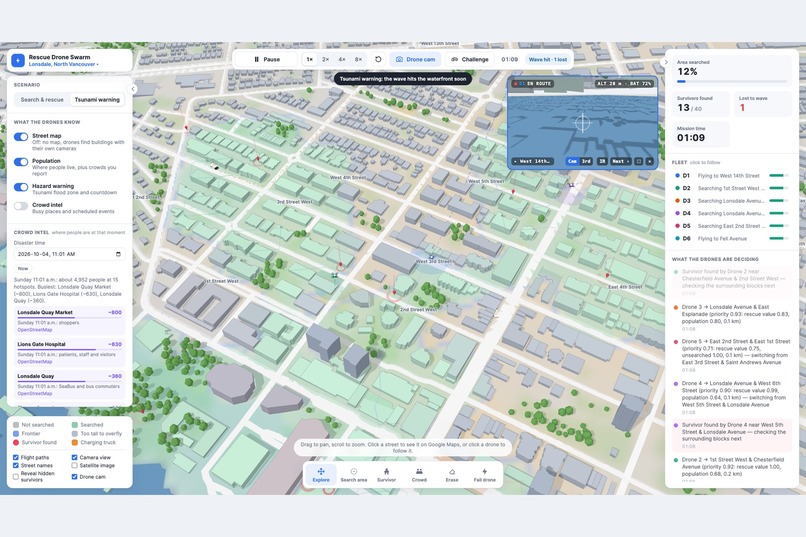Pause the simulation
The image size is (806, 537).
(x=267, y=60)
